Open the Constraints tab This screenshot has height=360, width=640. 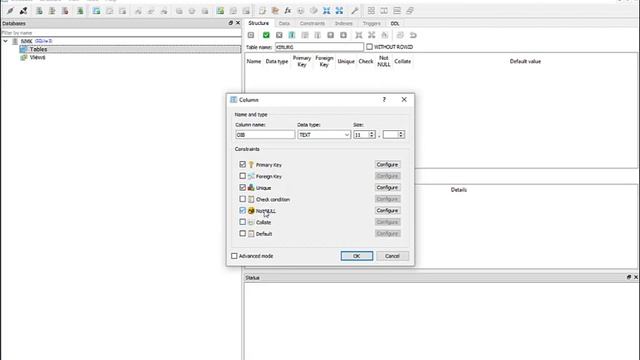click(312, 23)
